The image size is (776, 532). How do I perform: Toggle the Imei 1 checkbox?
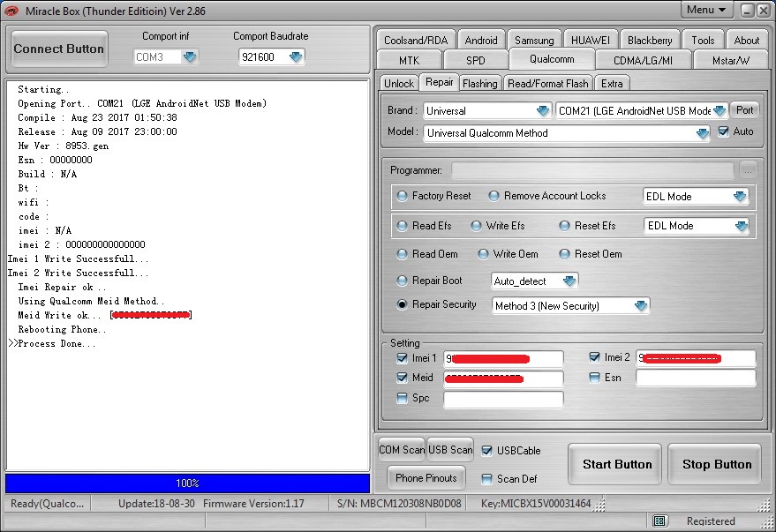pos(402,357)
